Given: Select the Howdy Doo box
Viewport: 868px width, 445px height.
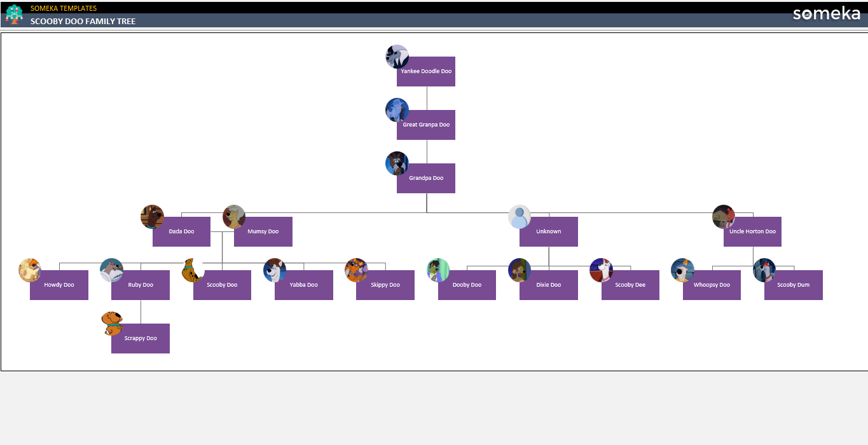Looking at the screenshot, I should tap(59, 285).
